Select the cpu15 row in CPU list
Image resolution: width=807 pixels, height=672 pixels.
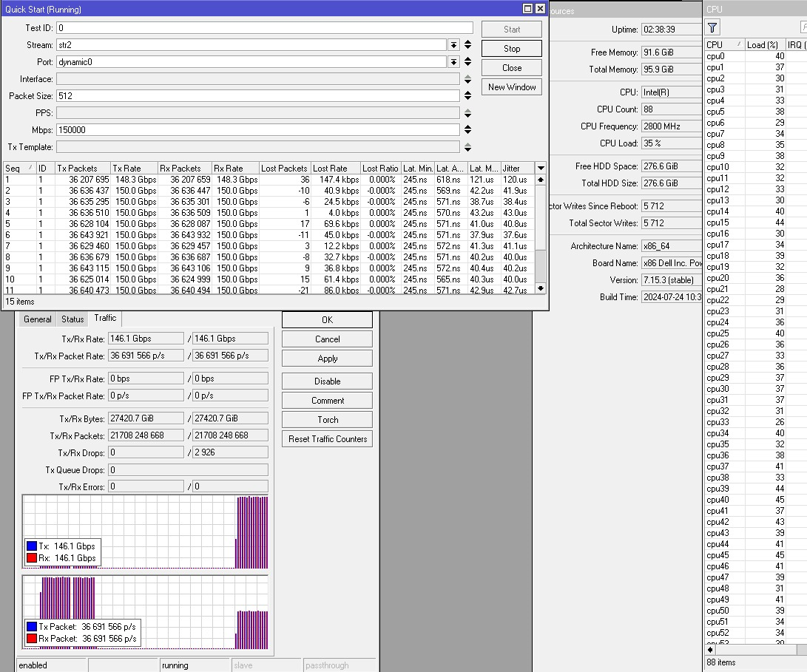[755, 223]
